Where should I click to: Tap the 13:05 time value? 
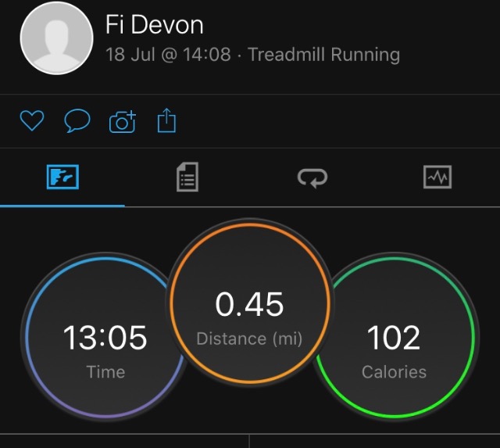point(105,337)
